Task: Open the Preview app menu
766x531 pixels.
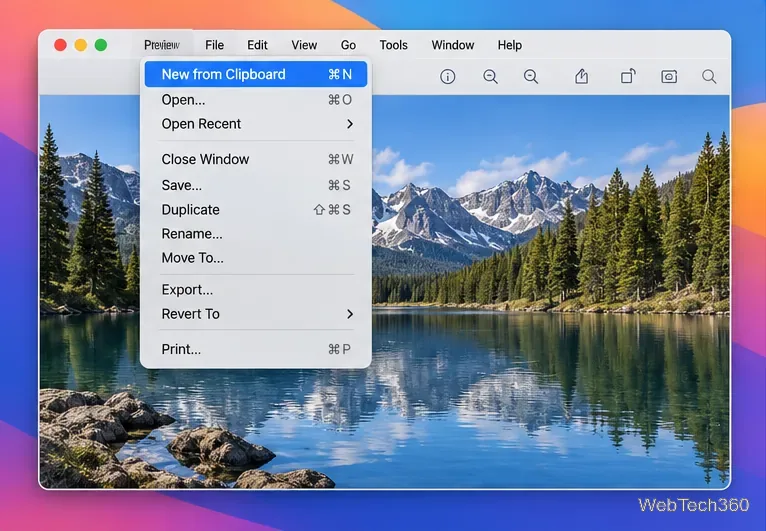Action: [162, 45]
